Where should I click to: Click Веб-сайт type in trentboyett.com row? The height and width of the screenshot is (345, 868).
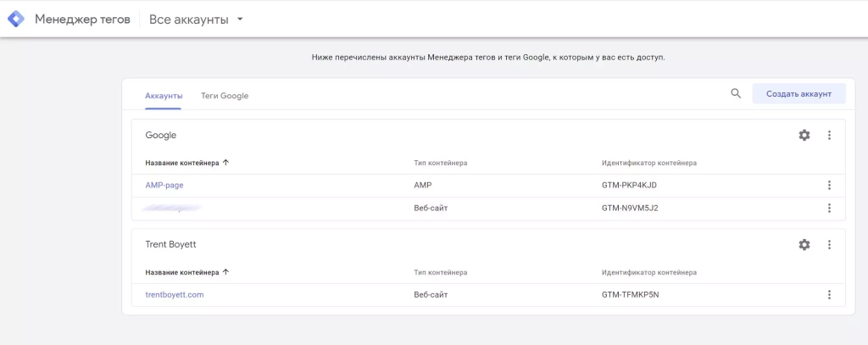[431, 295]
